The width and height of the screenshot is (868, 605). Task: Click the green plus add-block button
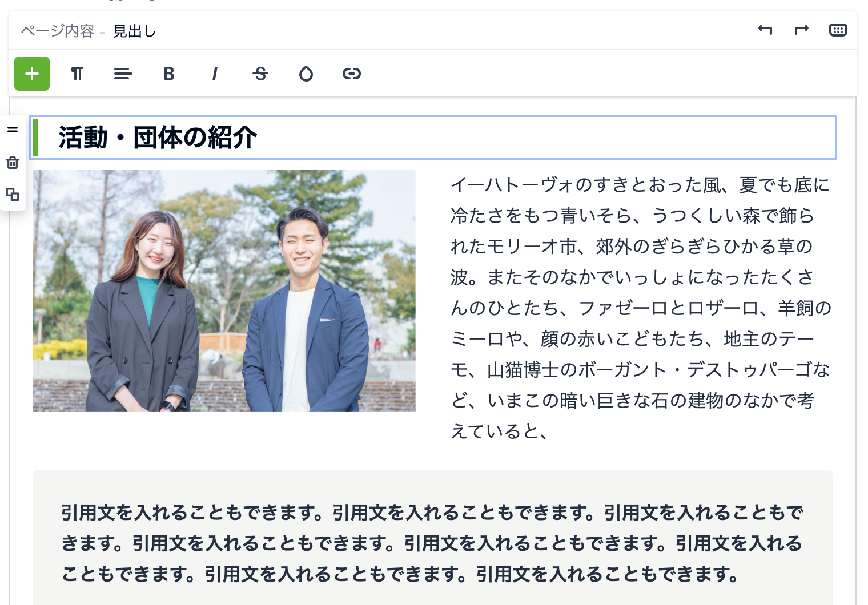[x=32, y=74]
